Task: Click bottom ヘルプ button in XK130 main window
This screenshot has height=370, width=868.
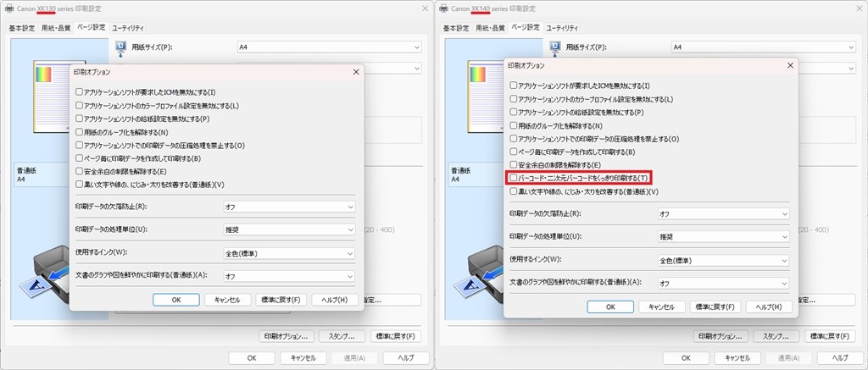Action: tap(406, 358)
